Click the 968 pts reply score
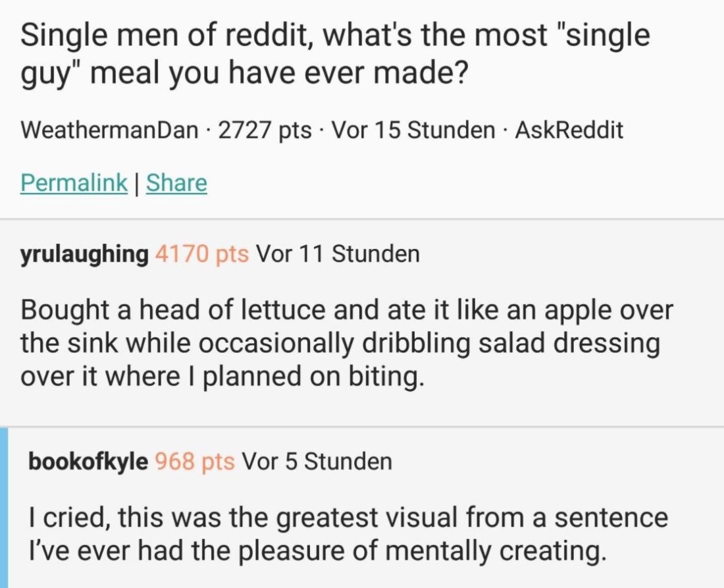 195,461
